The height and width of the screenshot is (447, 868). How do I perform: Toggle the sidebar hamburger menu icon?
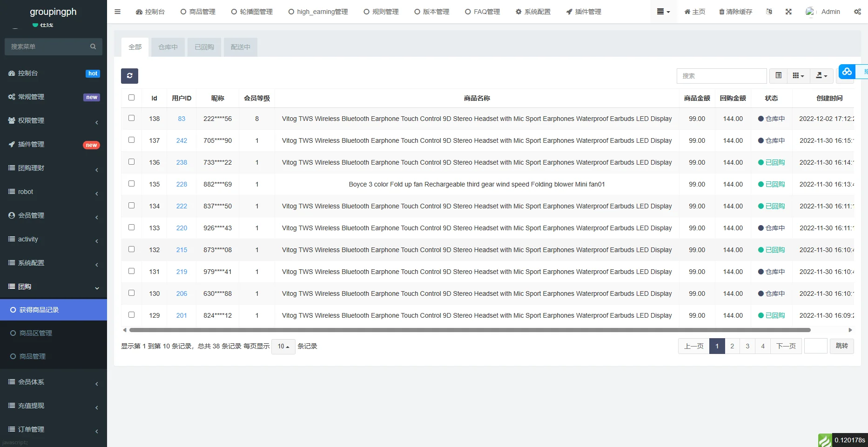117,12
